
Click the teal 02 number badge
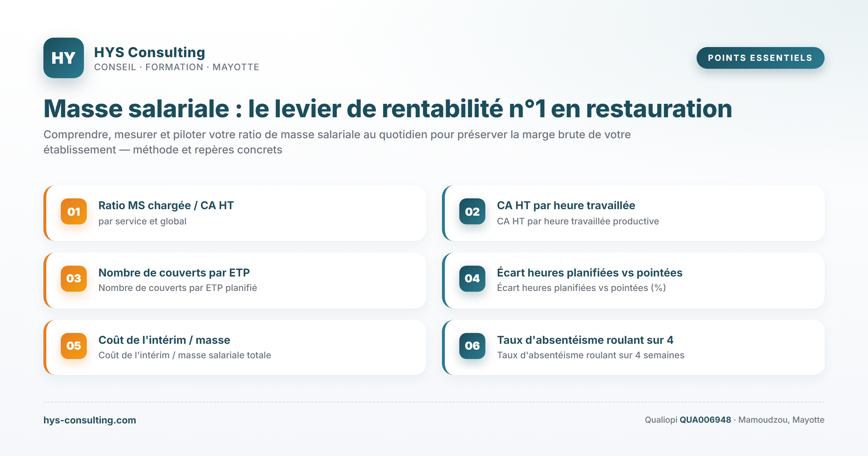pyautogui.click(x=472, y=211)
